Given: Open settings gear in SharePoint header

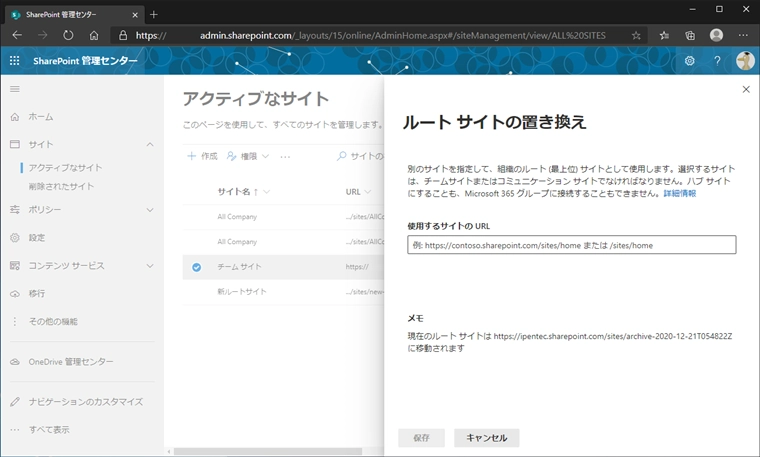Looking at the screenshot, I should (x=689, y=61).
